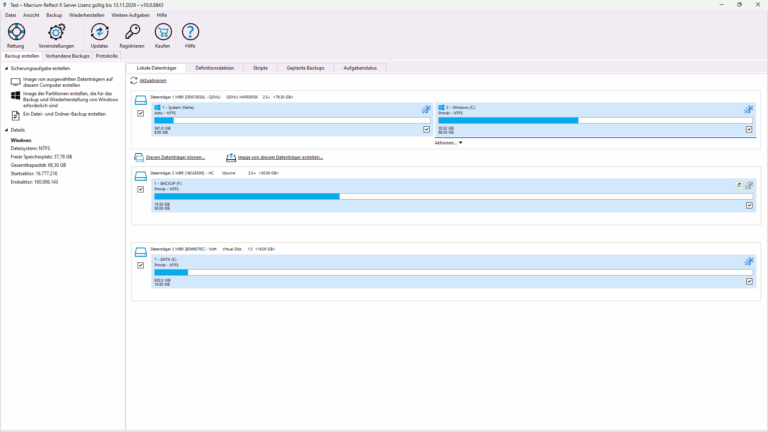Toggle the Datenträger 1 disk checkbox
Viewport: 768px width, 432px height.
[141, 113]
